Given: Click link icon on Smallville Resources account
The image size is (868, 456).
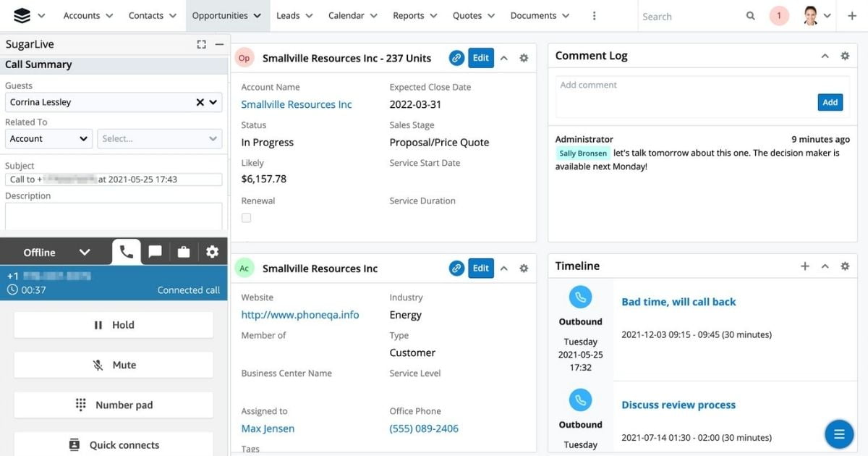Looking at the screenshot, I should [x=456, y=268].
